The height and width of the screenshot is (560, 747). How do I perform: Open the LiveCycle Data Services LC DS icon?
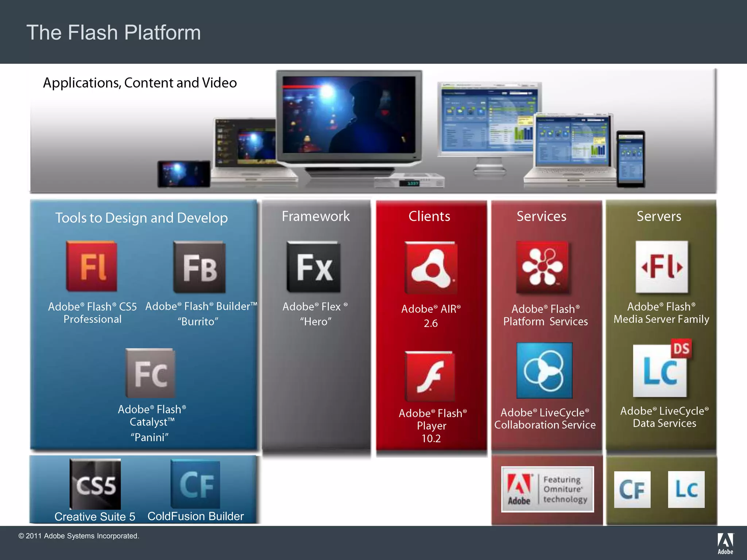[x=662, y=368]
